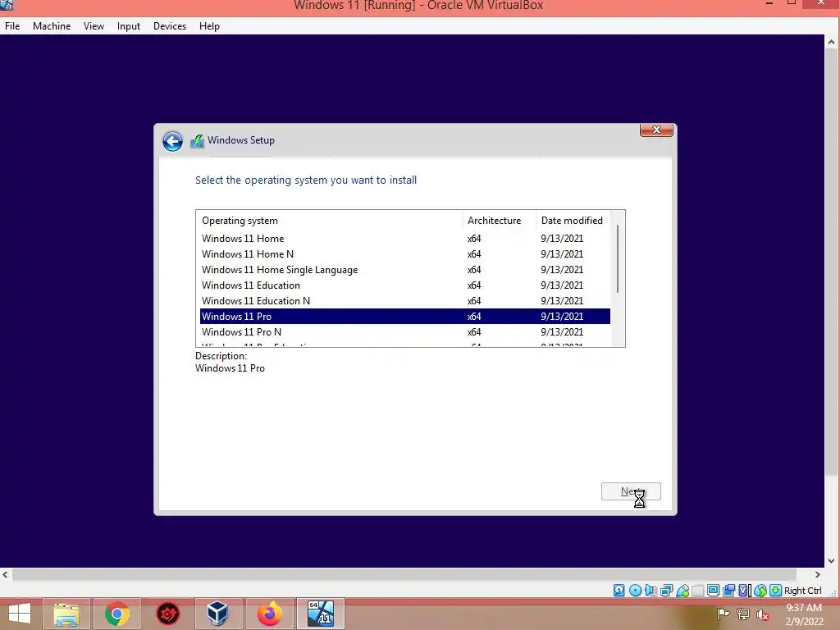Click the mouse integration icon in status bar
This screenshot has height=630, width=840.
pos(760,591)
